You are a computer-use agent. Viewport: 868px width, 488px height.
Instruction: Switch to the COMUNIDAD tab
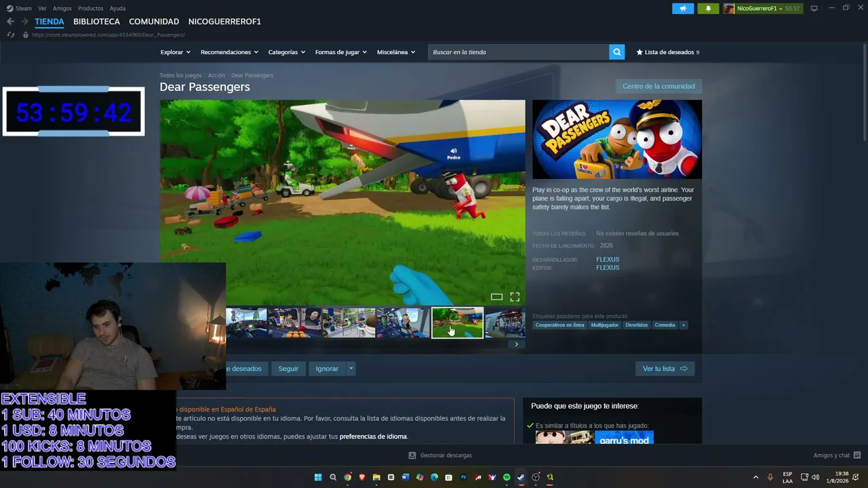click(x=154, y=22)
